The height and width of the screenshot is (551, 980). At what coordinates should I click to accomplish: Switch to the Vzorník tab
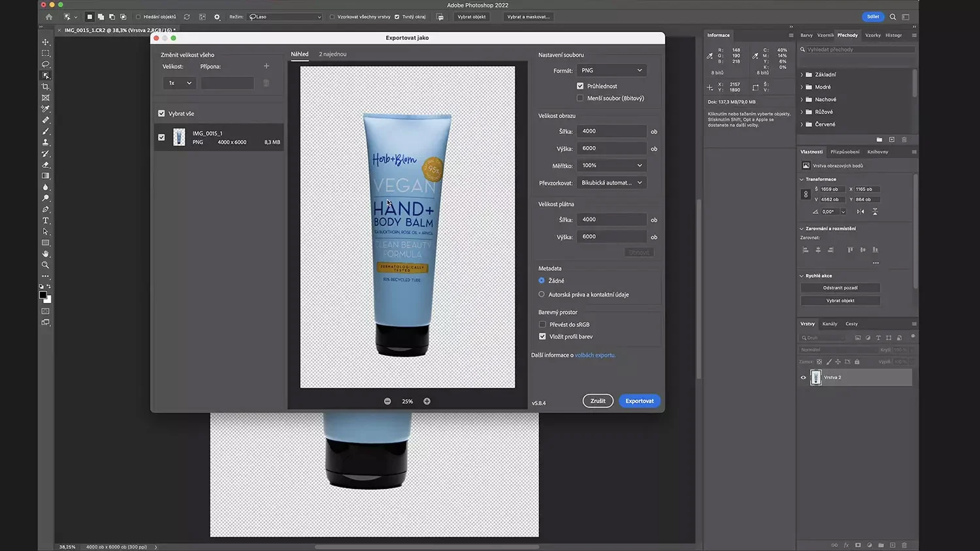pyautogui.click(x=825, y=35)
